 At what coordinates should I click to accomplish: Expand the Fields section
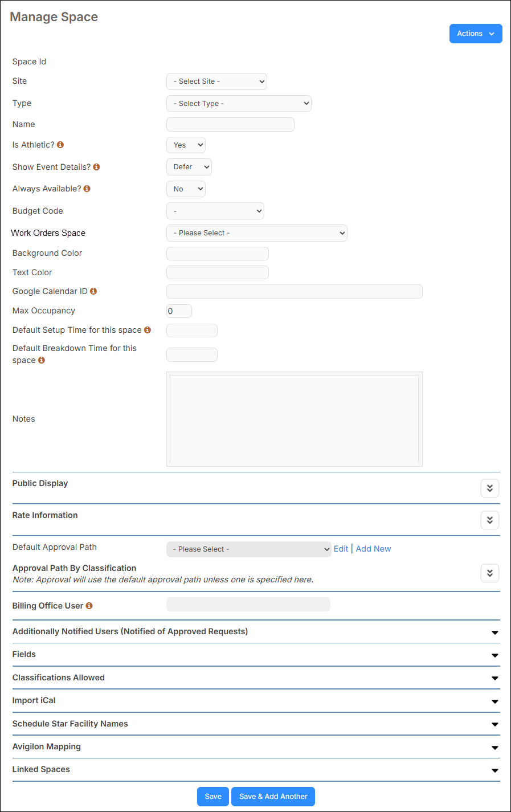tap(495, 655)
